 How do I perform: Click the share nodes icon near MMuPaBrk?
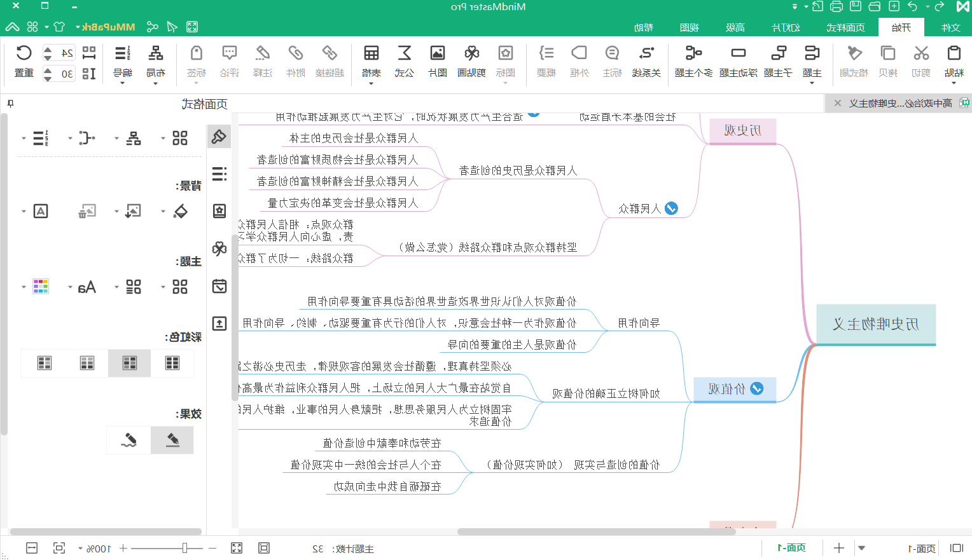(x=152, y=27)
